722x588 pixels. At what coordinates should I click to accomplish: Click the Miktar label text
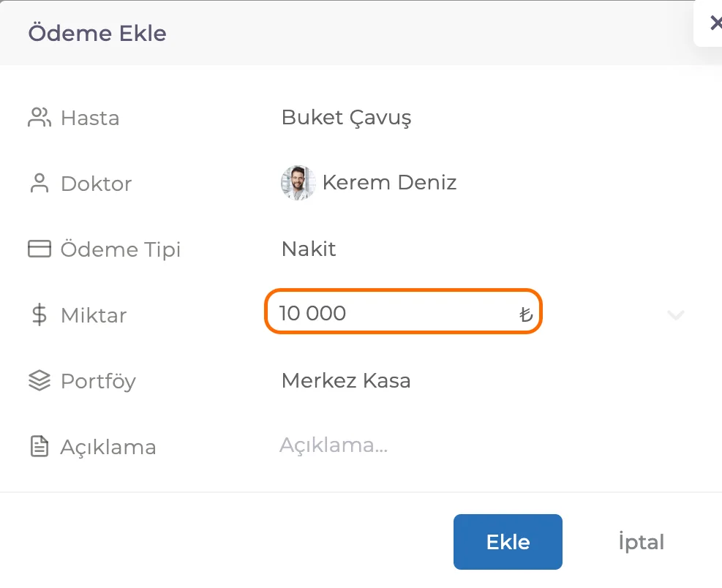94,315
